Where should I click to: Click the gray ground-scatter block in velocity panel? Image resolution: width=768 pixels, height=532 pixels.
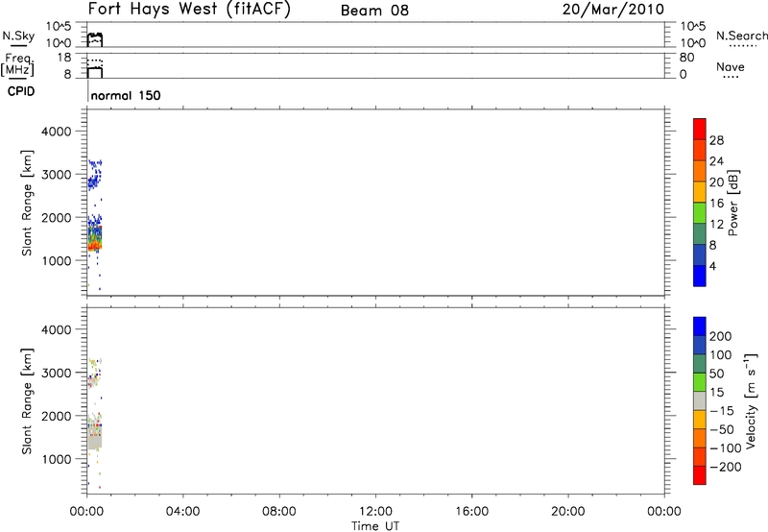click(94, 439)
